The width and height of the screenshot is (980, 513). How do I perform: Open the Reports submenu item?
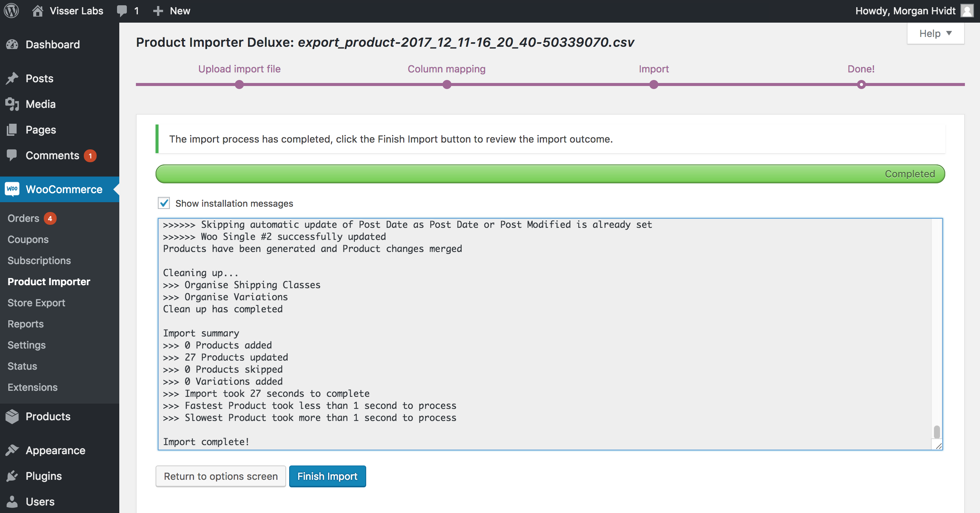point(26,324)
